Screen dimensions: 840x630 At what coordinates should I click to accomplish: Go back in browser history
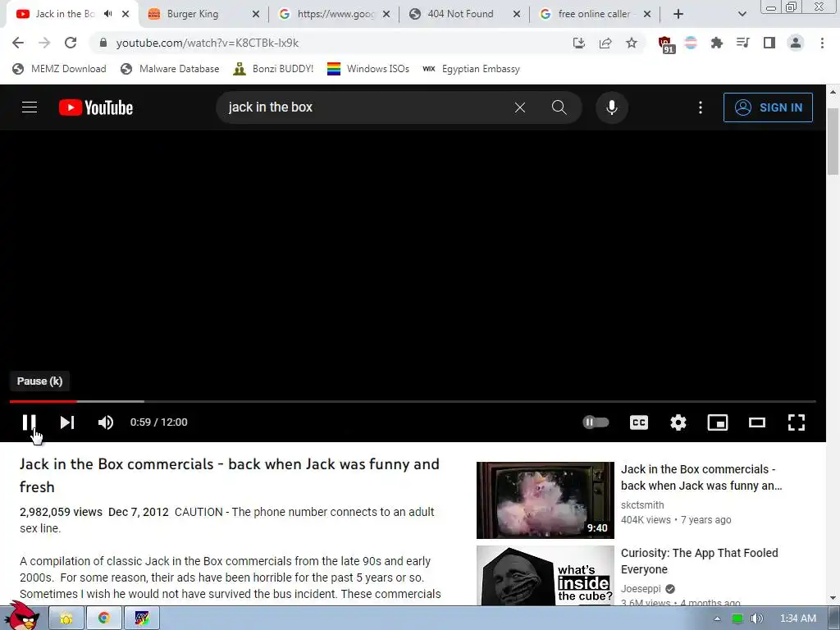[x=18, y=43]
